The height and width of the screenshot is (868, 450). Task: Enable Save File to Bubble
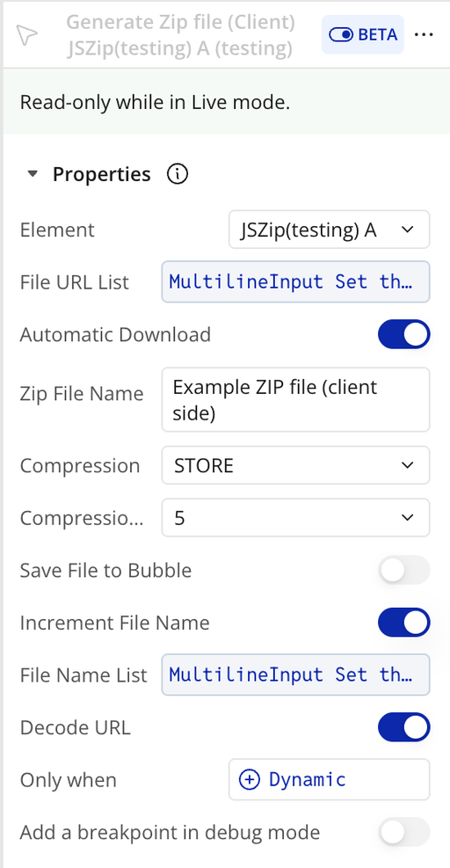click(x=404, y=570)
